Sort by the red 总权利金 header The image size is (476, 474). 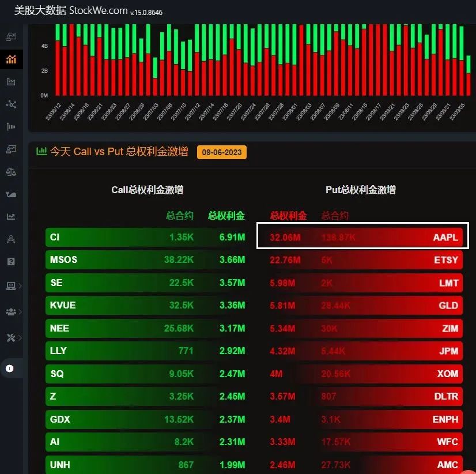tap(288, 216)
